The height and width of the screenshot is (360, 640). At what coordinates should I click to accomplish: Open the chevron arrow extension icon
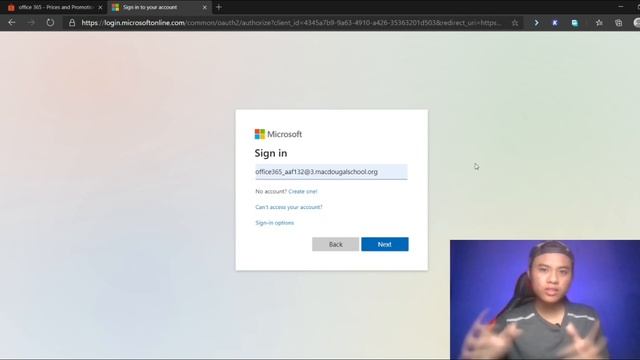tap(536, 23)
